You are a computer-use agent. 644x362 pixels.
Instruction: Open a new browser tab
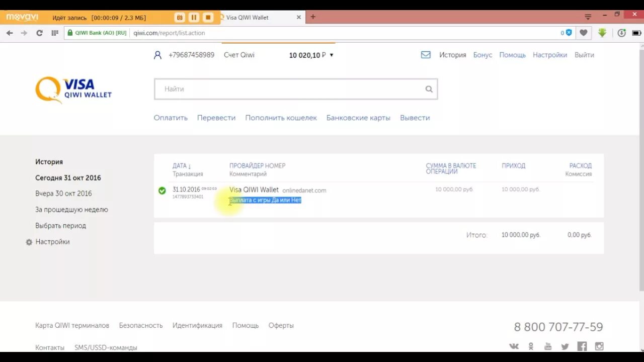click(x=313, y=17)
